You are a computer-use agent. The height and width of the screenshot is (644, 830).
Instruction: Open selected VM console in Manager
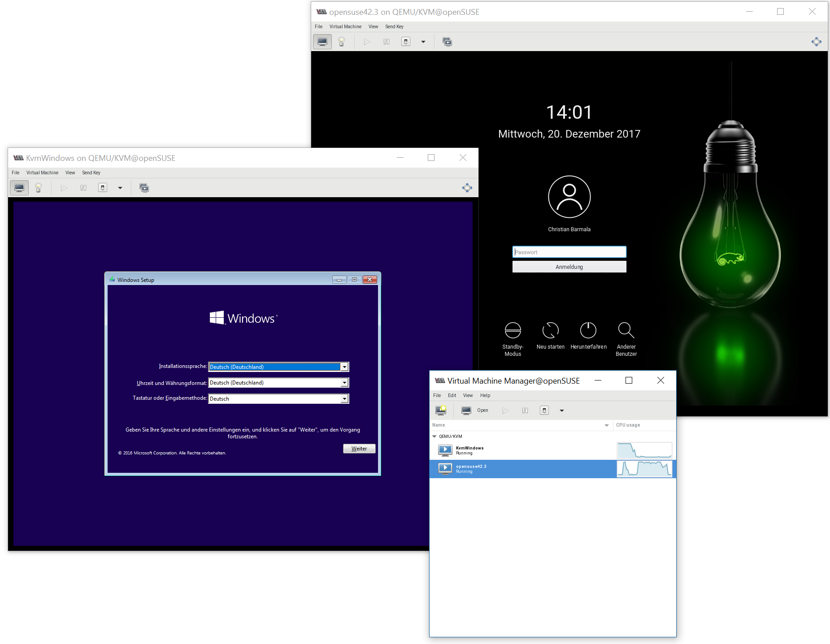click(475, 410)
